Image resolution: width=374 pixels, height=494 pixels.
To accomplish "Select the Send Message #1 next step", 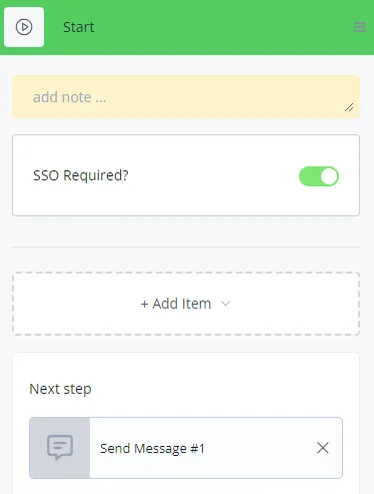I will [186, 448].
